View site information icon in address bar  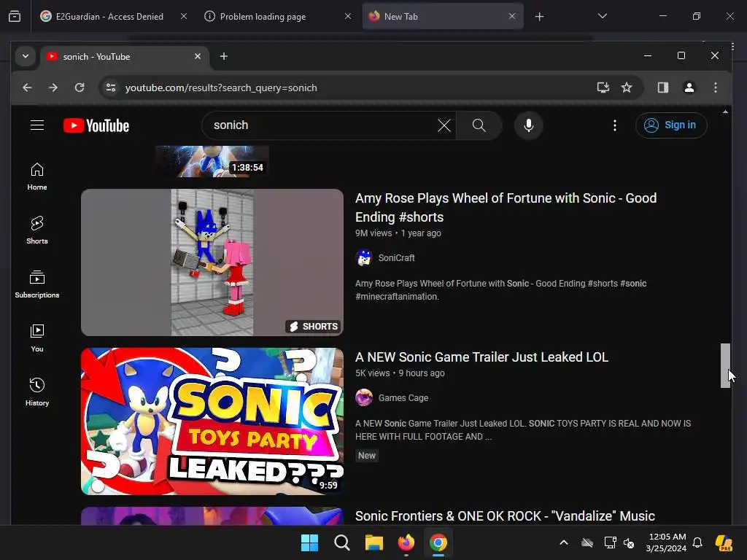tap(111, 87)
